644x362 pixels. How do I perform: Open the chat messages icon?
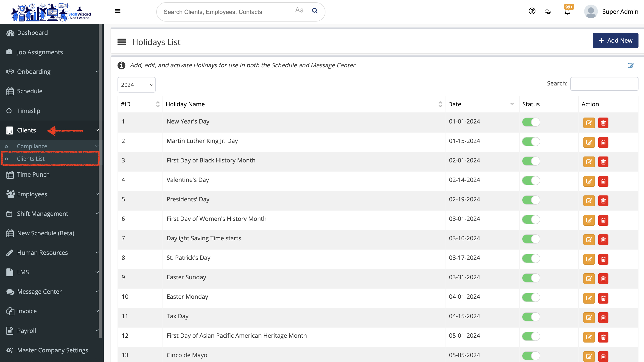(548, 12)
